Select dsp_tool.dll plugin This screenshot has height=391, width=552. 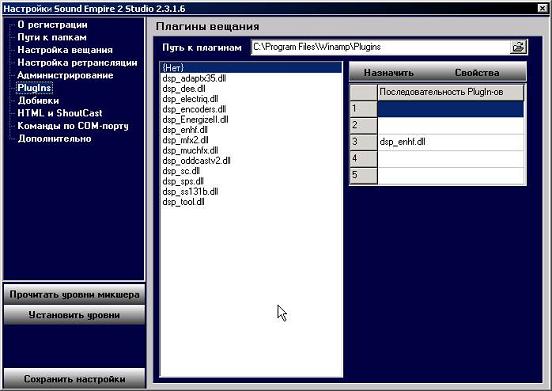[x=251, y=202]
